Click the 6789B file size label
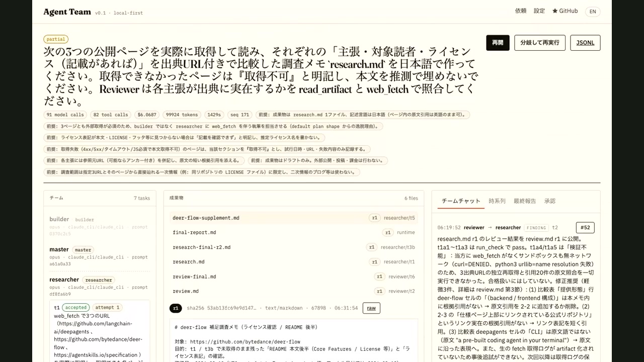Viewport: 644px width, 362px height. tap(319, 308)
